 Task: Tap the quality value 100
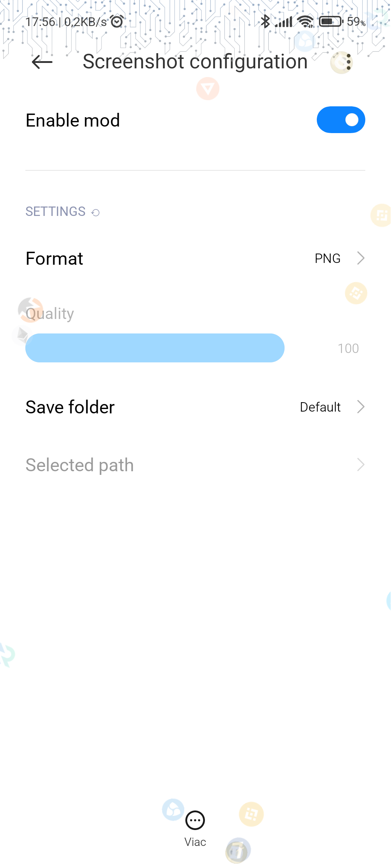(348, 348)
